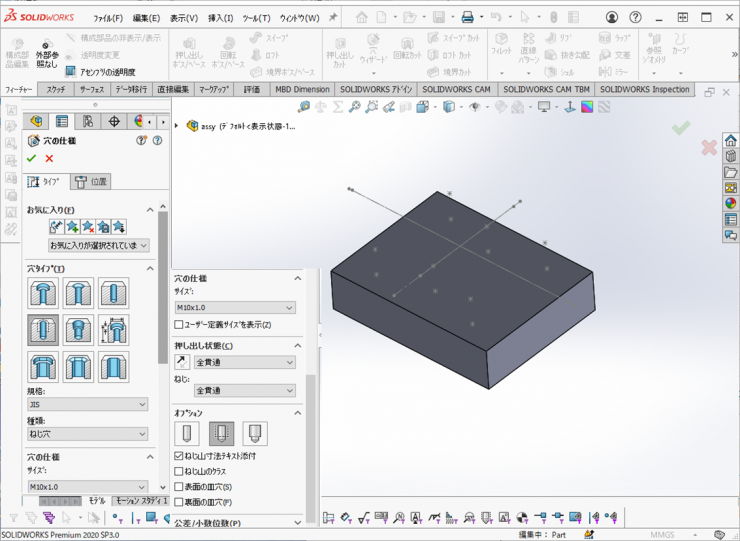740x541 pixels.
Task: Open the ConfigurationManager panel tab icon
Action: tap(88, 121)
